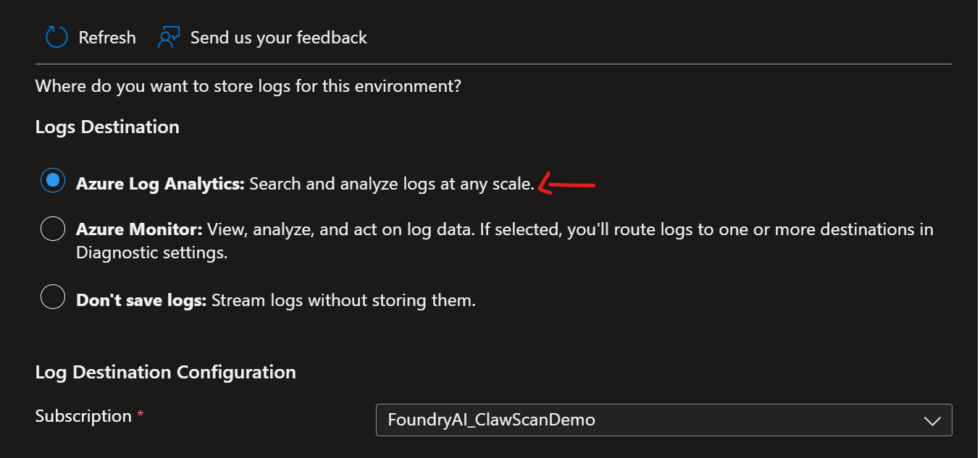Choose the Azure Monitor radio option
The width and height of the screenshot is (980, 458).
[53, 229]
